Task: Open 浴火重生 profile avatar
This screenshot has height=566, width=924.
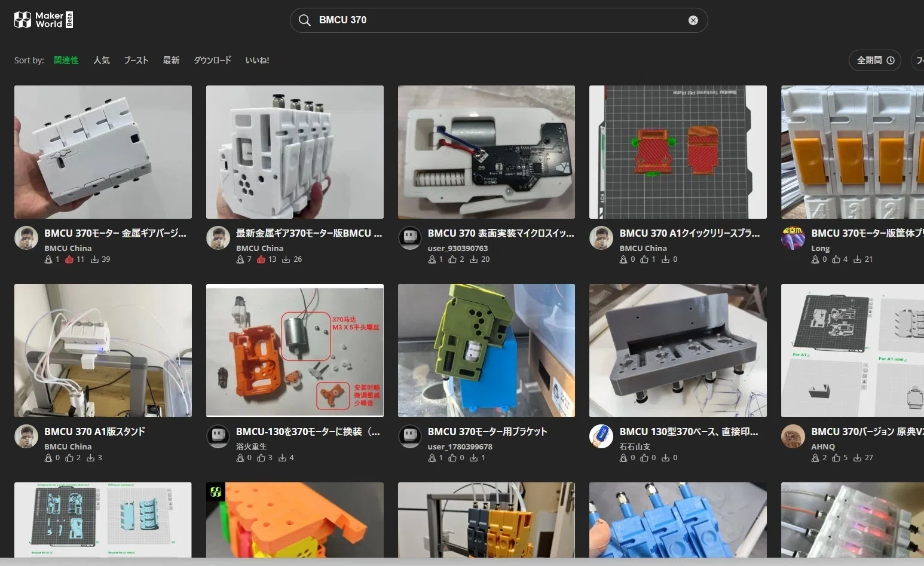Action: 218,436
